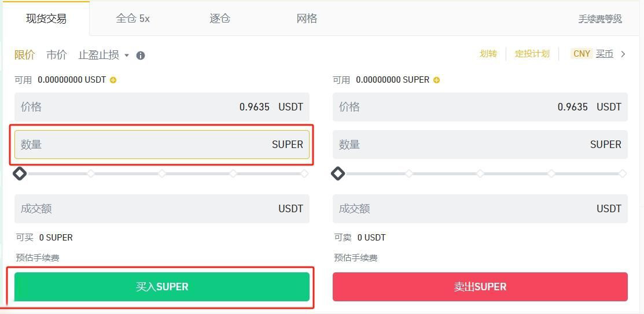Click the 卖出SUPER red button
644x314 pixels.
tap(480, 286)
